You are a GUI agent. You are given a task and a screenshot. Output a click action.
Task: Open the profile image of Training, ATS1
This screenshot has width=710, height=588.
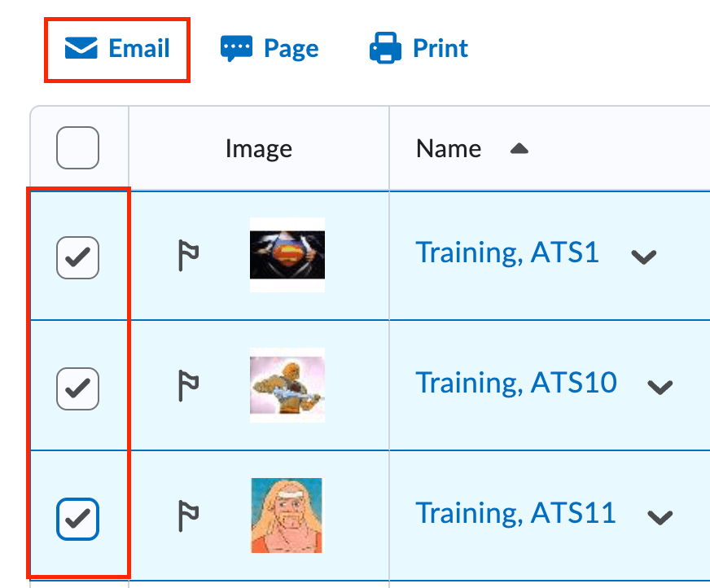coord(287,256)
